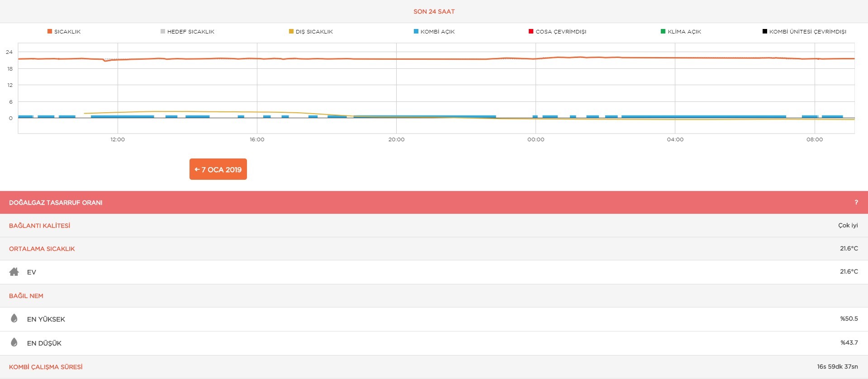Toggle the COSA ÇEVRİMDIŞI red legend entry

(557, 32)
